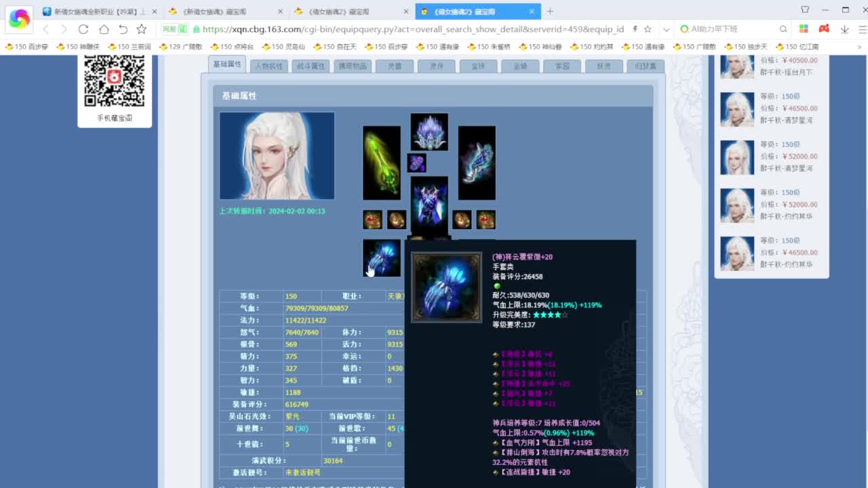Click the 演武积分 value 30164
Screen dimensions: 868x488
(333, 461)
